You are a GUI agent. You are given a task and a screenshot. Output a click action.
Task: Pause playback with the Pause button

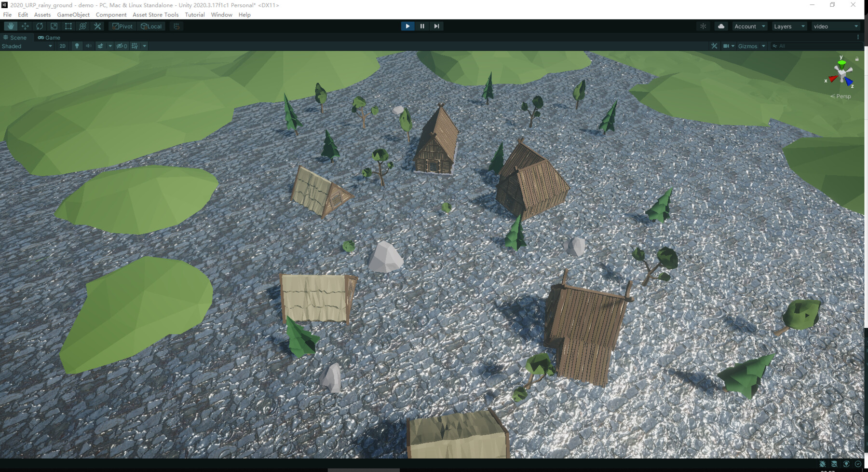[422, 26]
